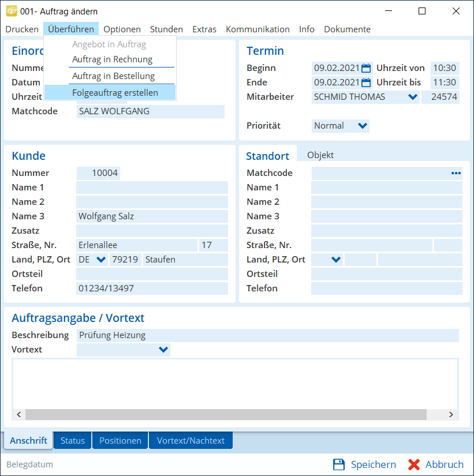
Task: Expand Standort country dropdown
Action: 336,260
